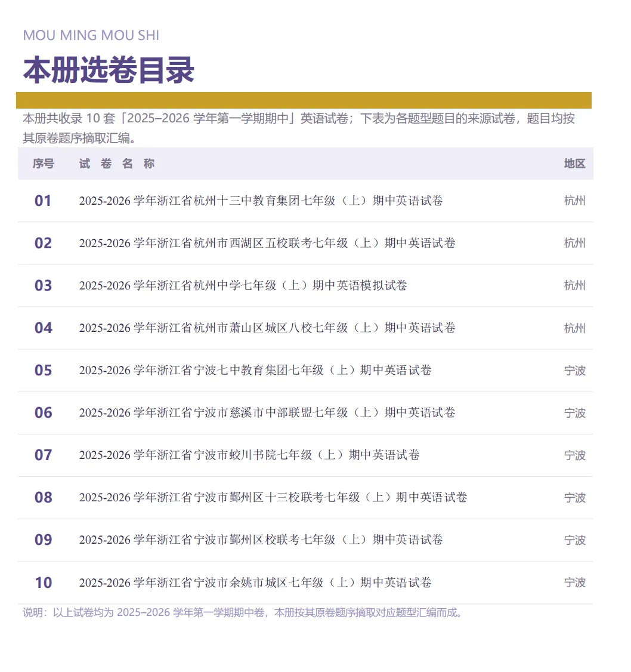Select row number 10
This screenshot has height=672, width=631.
[x=43, y=583]
